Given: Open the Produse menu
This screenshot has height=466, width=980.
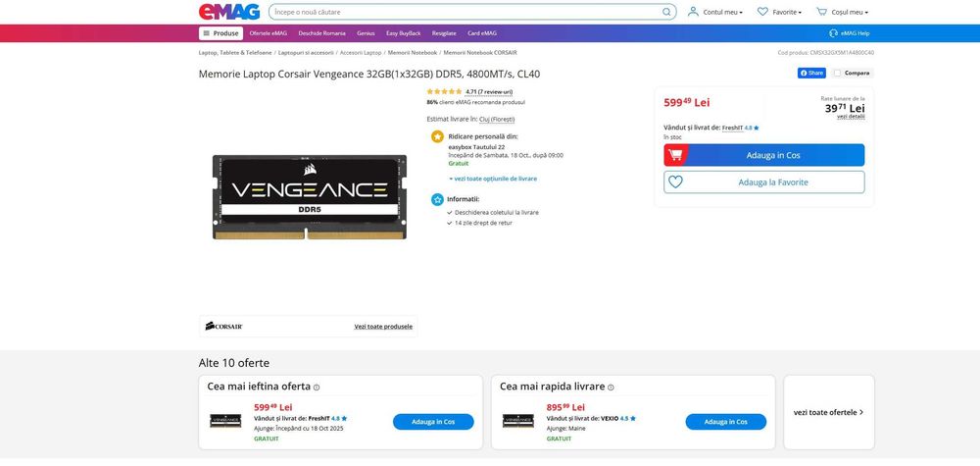Looking at the screenshot, I should tap(221, 33).
